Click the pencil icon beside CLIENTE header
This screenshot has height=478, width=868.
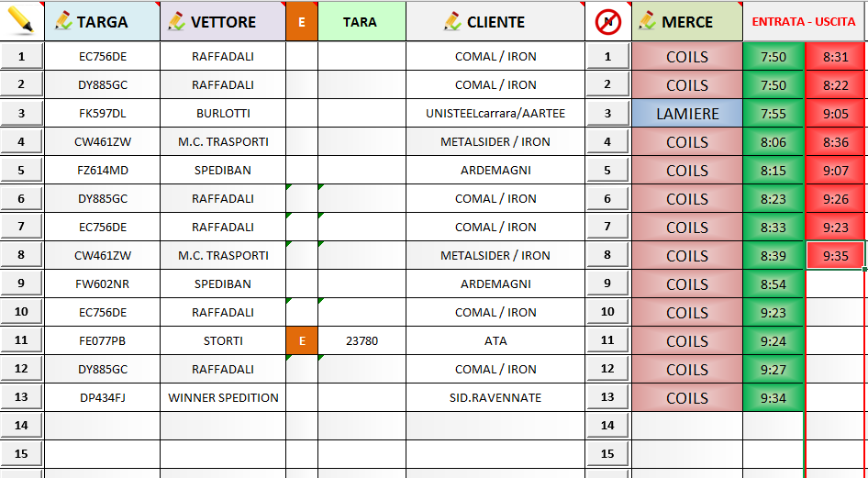[x=452, y=21]
